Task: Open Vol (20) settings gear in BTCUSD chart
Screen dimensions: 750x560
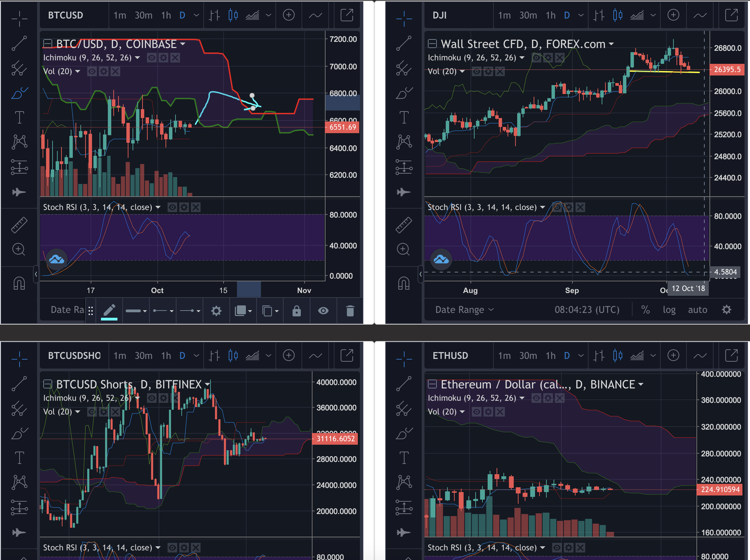Action: pyautogui.click(x=104, y=71)
